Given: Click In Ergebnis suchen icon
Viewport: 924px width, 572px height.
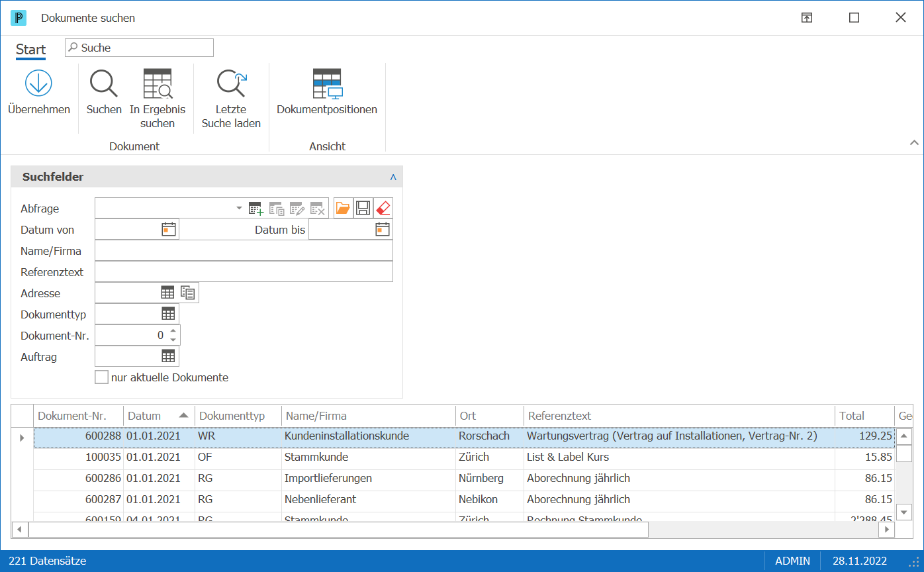Looking at the screenshot, I should click(x=158, y=83).
